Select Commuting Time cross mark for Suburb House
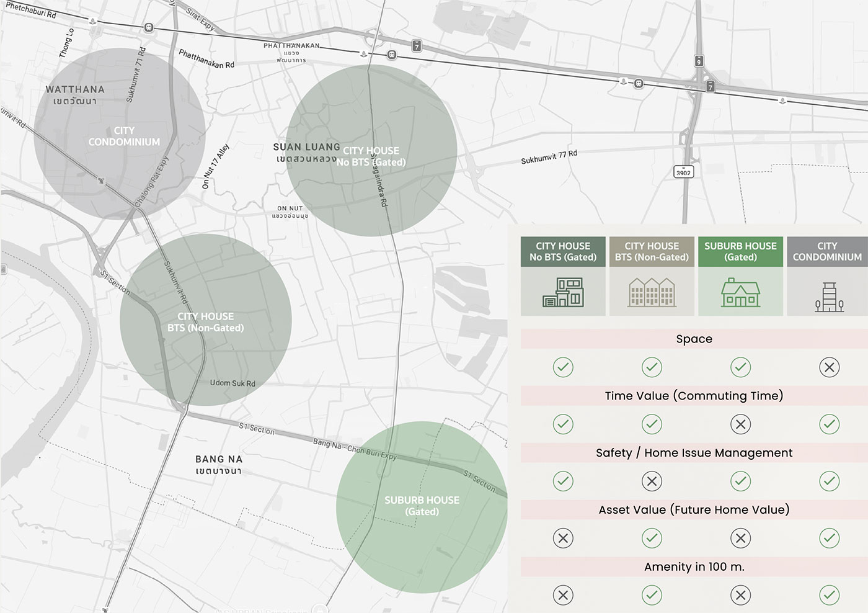The image size is (868, 613). [x=740, y=424]
